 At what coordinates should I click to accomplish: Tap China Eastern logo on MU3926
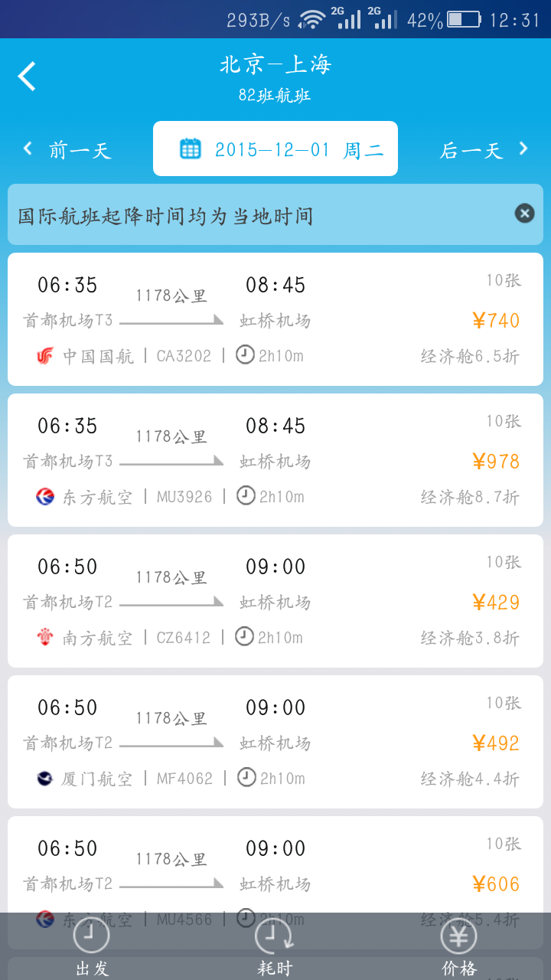click(x=45, y=497)
